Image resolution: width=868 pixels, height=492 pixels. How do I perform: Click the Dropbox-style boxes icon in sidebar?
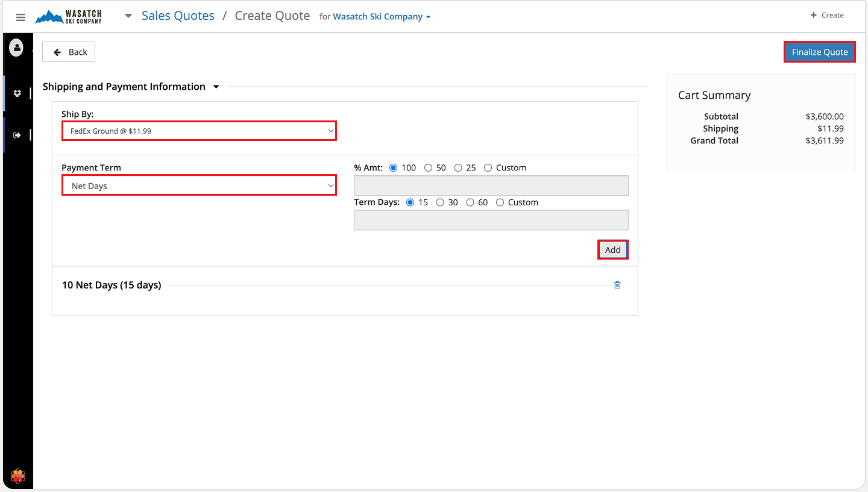point(17,93)
